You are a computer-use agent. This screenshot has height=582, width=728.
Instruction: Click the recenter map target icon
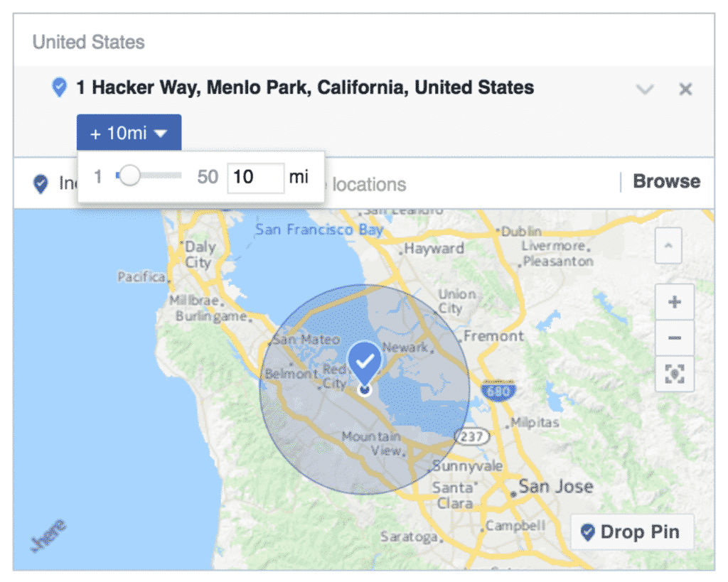coord(674,374)
